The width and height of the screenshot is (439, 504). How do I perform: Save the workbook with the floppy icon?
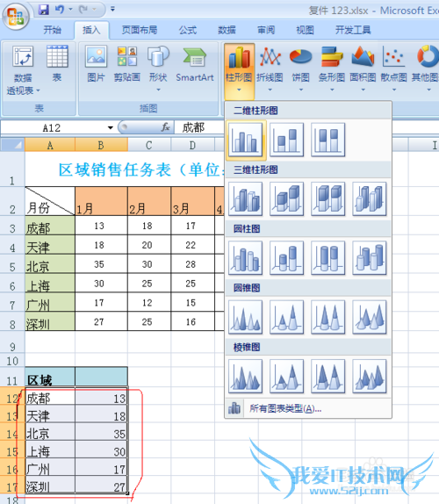tap(44, 10)
